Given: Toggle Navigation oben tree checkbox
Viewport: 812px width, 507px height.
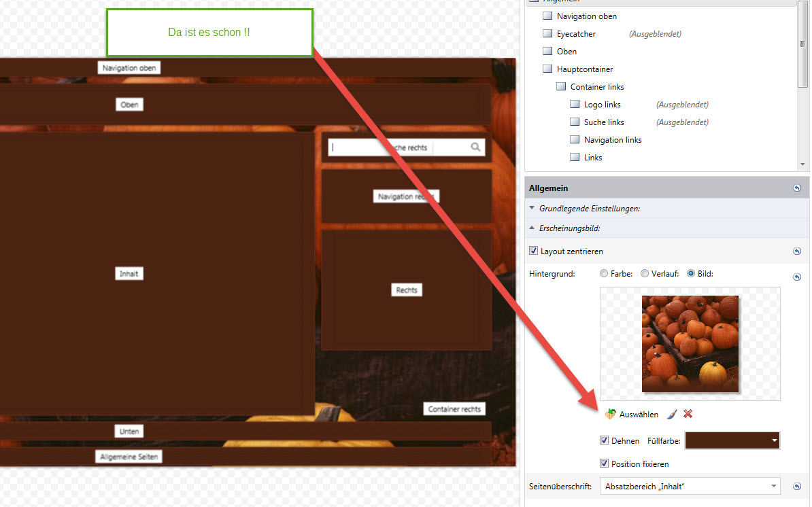Looking at the screenshot, I should point(547,16).
